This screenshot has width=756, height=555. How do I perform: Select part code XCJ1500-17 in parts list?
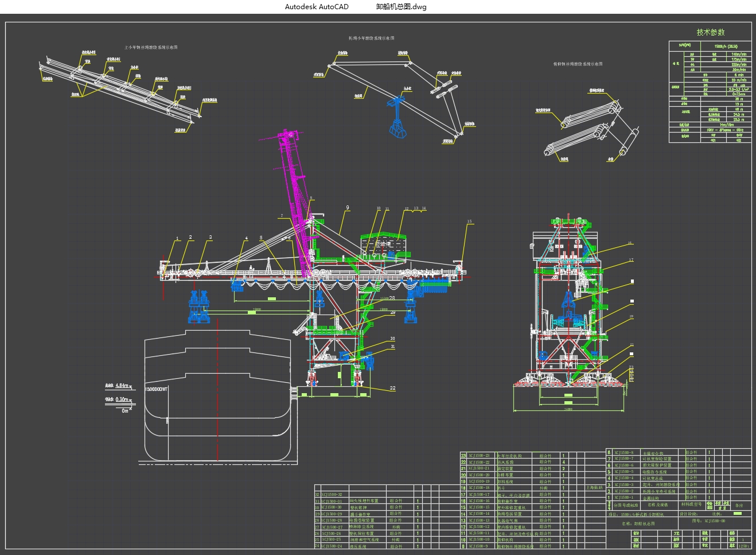479,494
